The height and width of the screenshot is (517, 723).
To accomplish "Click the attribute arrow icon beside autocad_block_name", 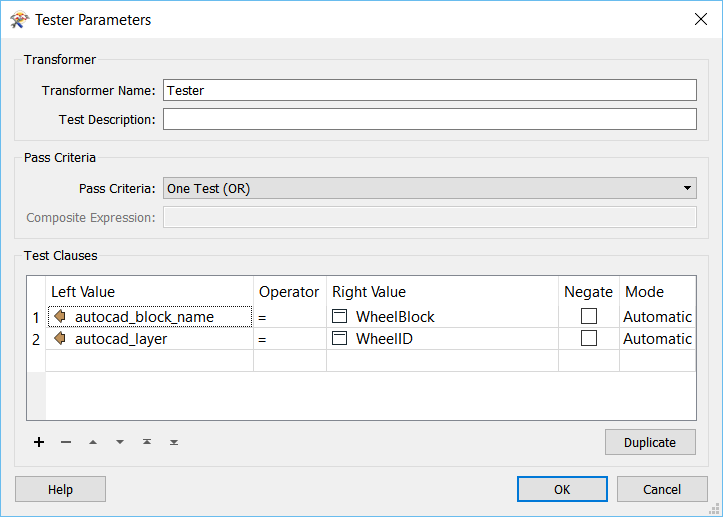I will 60,316.
